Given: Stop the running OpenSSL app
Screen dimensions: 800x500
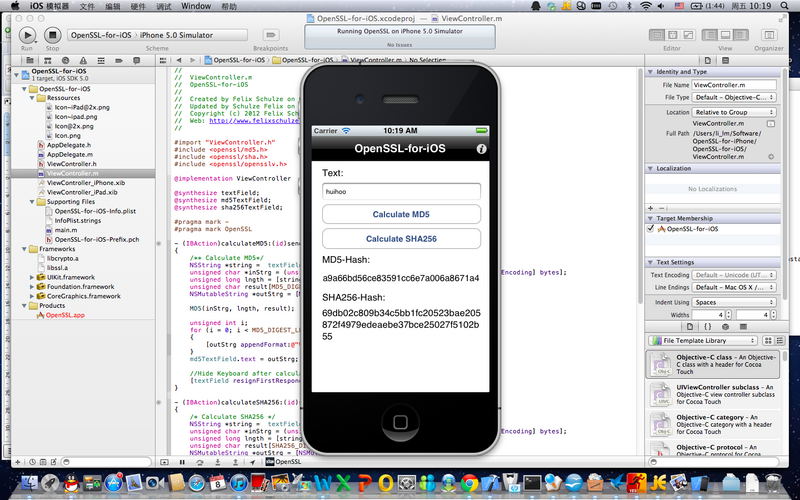Looking at the screenshot, I should tap(52, 35).
